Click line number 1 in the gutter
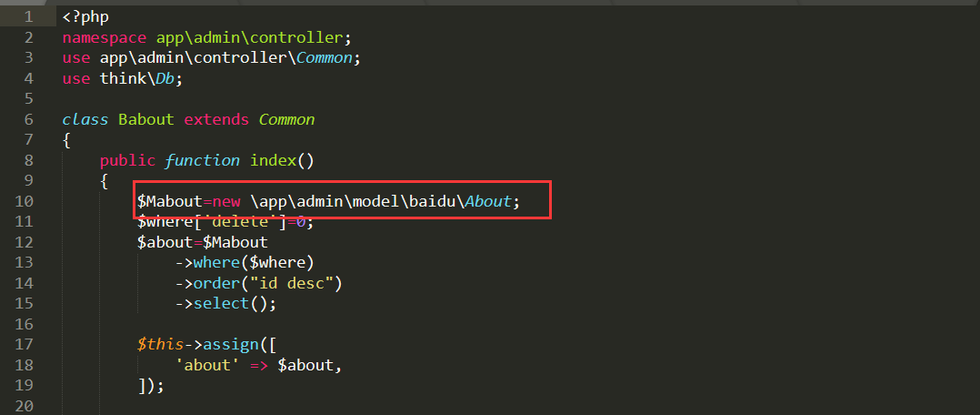Image resolution: width=980 pixels, height=415 pixels. [x=28, y=17]
